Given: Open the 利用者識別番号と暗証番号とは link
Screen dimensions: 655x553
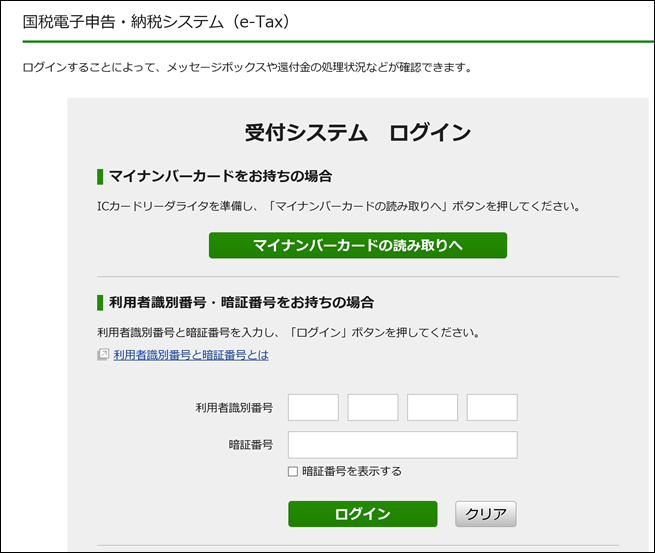Looking at the screenshot, I should 191,355.
